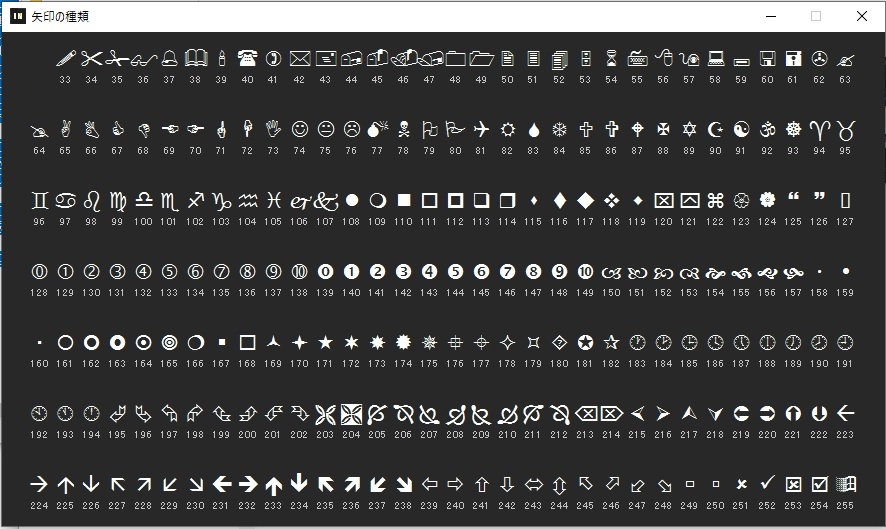Pick the scissors symbol numbered 34
The height and width of the screenshot is (529, 886).
[91, 58]
